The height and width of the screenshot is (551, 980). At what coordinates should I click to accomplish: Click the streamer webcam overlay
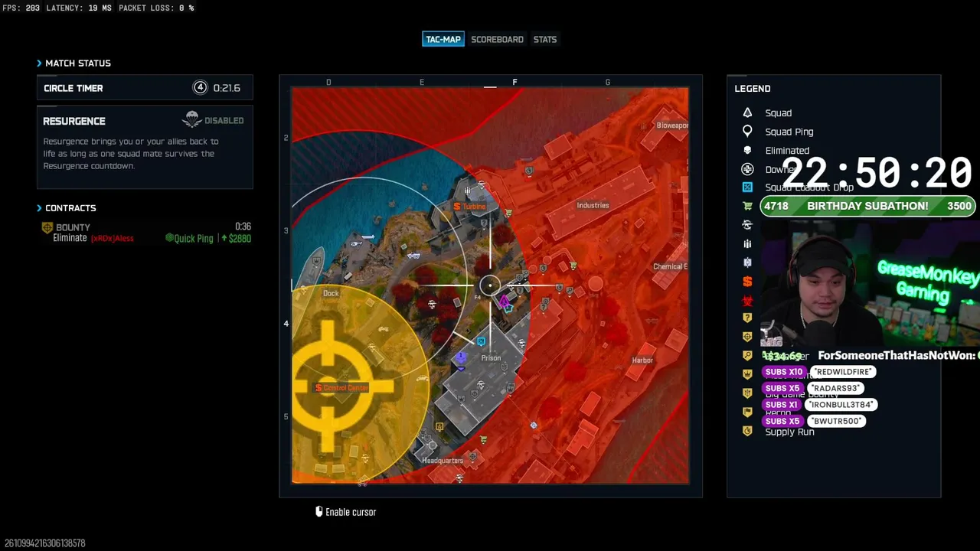(871, 282)
